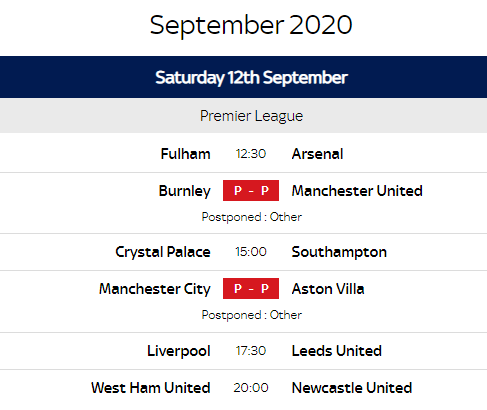
Task: Click the P-P badge for Burnley match
Action: 251,191
